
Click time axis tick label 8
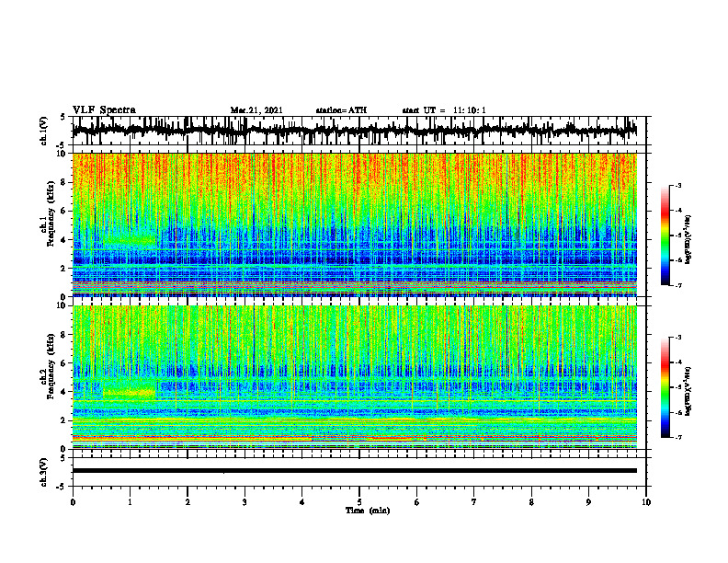[x=531, y=502]
